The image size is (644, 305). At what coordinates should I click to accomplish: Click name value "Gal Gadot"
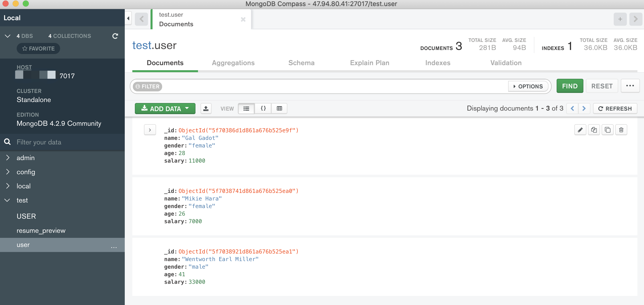click(200, 138)
